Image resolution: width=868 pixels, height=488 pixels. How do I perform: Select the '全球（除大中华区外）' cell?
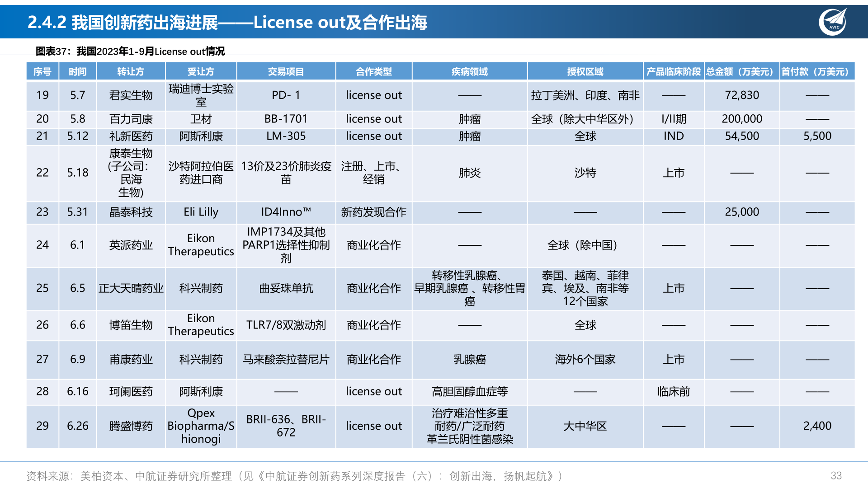pos(585,119)
